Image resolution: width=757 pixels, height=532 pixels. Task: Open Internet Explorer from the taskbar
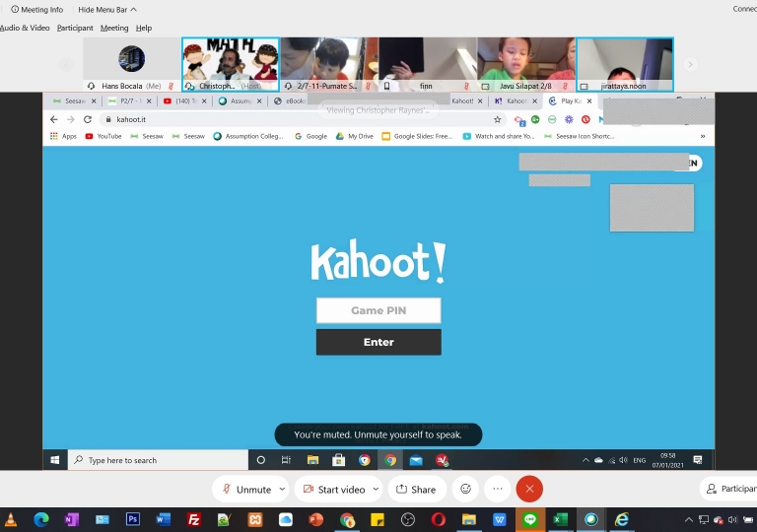pos(621,519)
